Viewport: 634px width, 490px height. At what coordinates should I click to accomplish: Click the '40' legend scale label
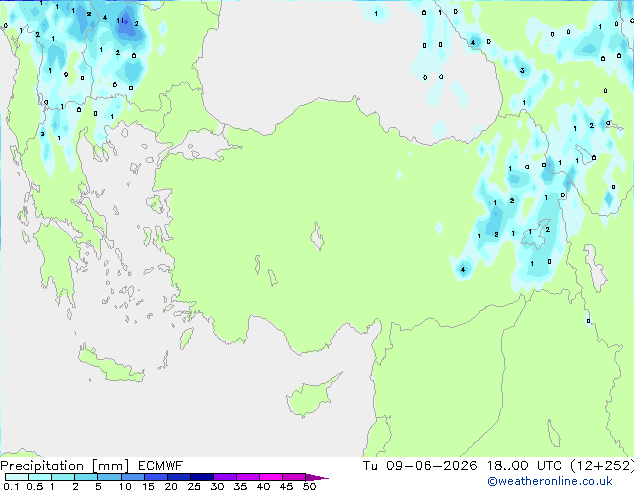click(x=263, y=486)
